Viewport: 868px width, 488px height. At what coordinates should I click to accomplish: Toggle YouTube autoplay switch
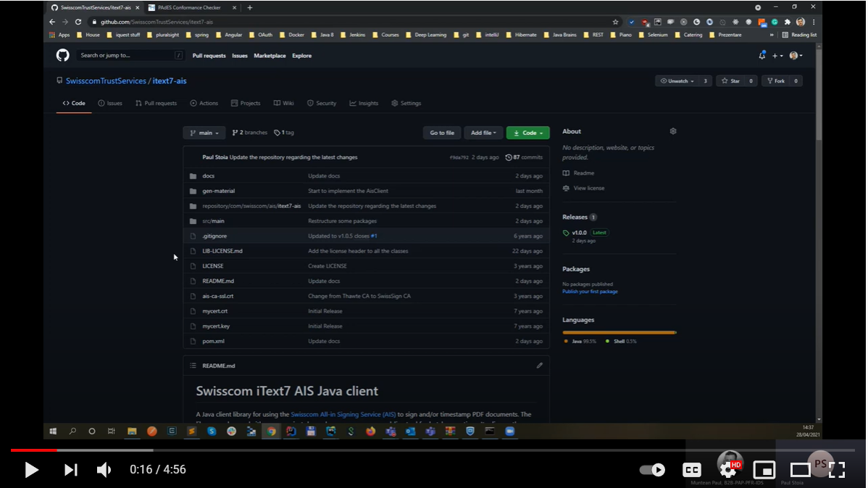coord(652,470)
